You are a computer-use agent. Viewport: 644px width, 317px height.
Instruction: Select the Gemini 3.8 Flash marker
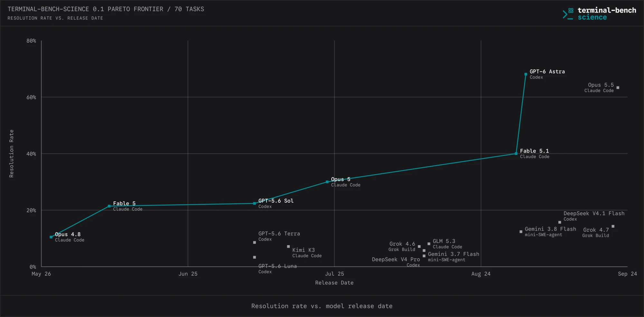pyautogui.click(x=521, y=232)
